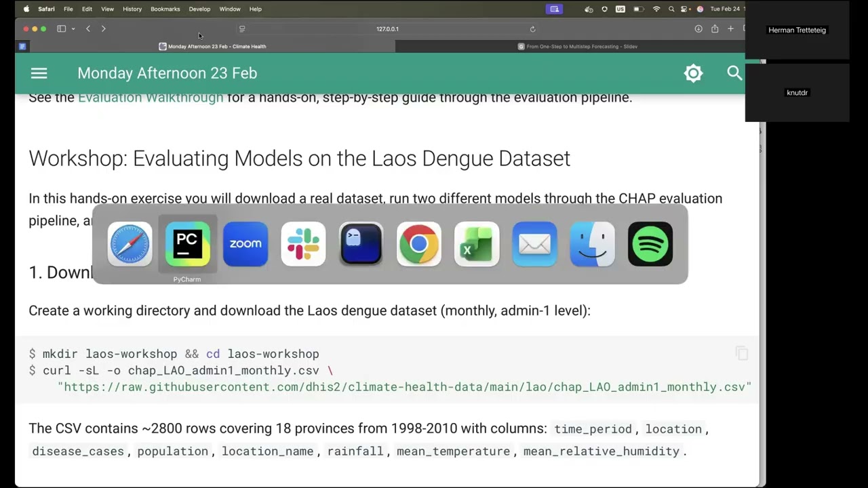This screenshot has width=868, height=488.
Task: Open the page search magnifier
Action: [x=734, y=73]
